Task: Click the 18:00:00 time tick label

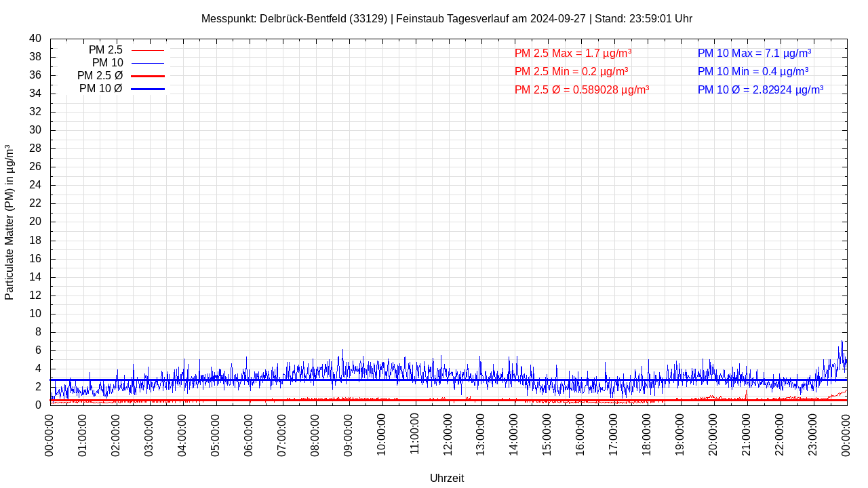Action: (x=647, y=434)
